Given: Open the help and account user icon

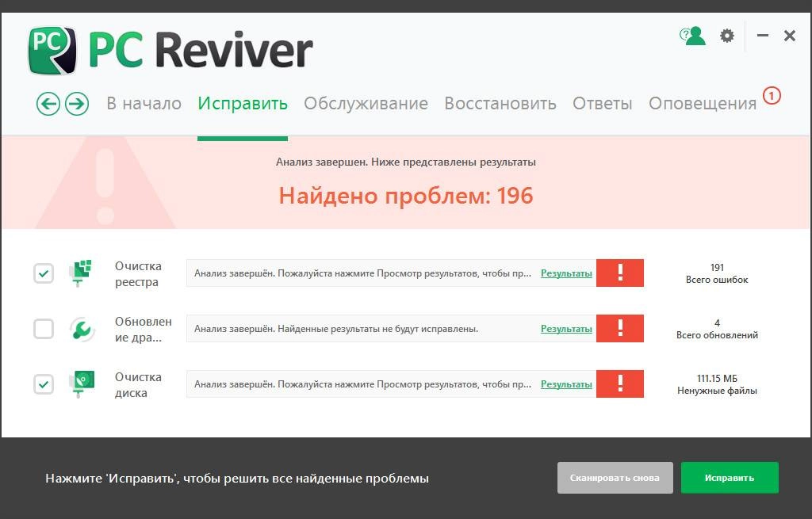Looking at the screenshot, I should tap(693, 36).
